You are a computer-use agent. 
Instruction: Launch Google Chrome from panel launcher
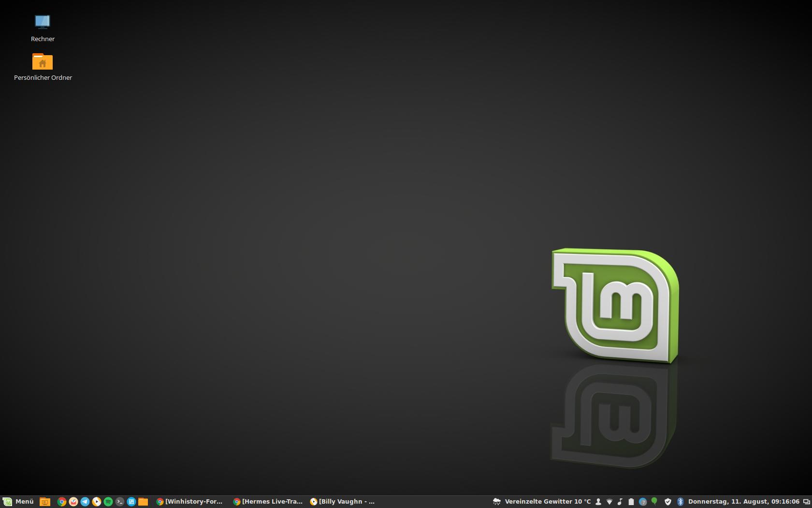pos(62,502)
